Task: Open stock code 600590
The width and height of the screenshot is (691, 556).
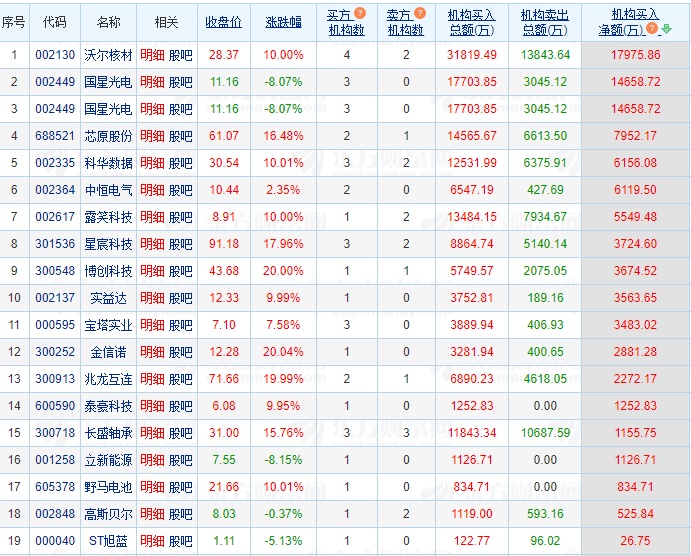Action: click(x=55, y=406)
